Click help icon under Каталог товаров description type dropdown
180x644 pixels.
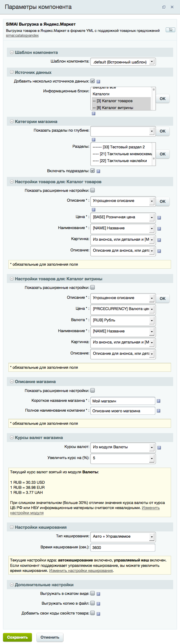click(94, 209)
